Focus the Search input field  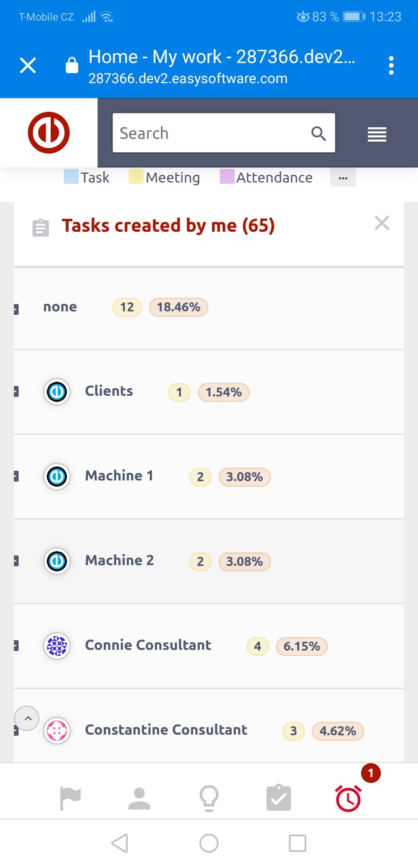tap(213, 133)
